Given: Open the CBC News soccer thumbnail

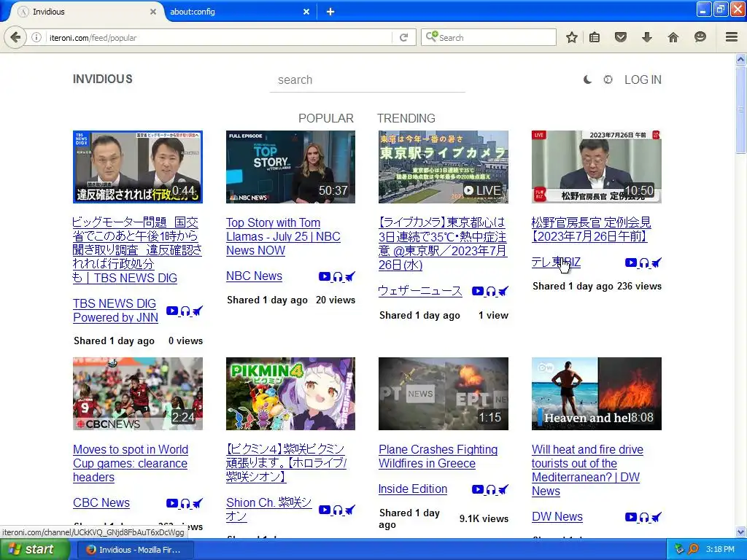Looking at the screenshot, I should [x=138, y=394].
